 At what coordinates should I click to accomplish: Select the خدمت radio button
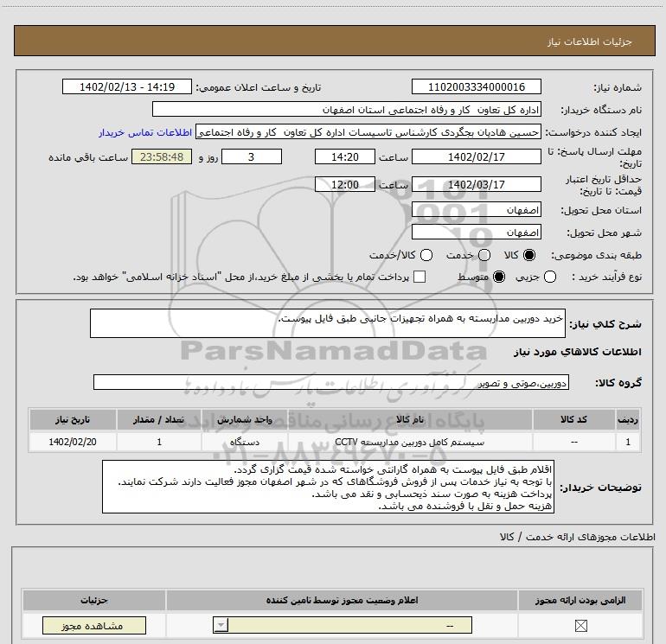[484, 255]
